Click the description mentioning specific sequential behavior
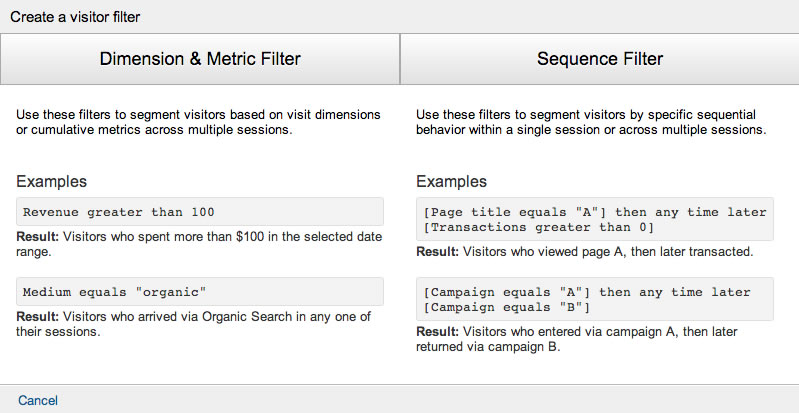 (x=590, y=122)
